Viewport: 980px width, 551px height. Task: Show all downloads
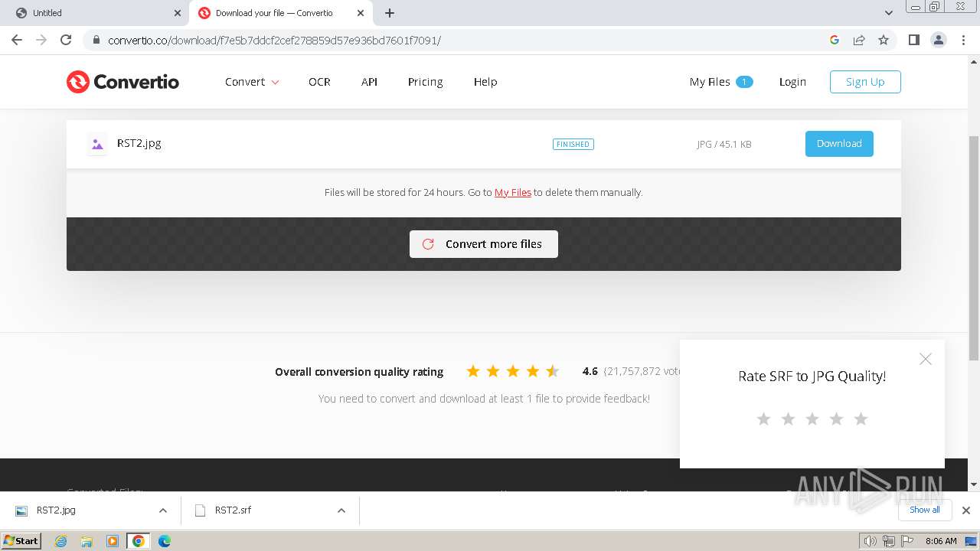coord(925,510)
